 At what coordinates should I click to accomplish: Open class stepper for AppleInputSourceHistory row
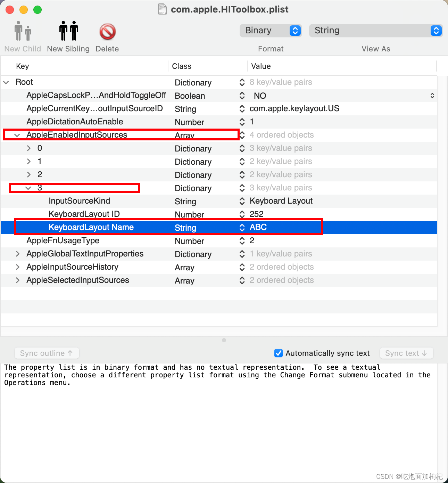[x=242, y=267]
